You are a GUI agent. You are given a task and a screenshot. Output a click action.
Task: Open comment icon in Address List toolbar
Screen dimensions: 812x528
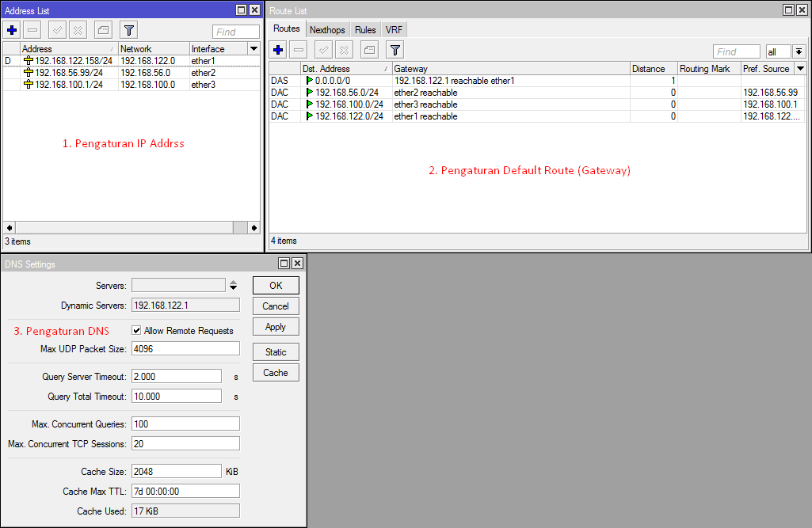104,30
